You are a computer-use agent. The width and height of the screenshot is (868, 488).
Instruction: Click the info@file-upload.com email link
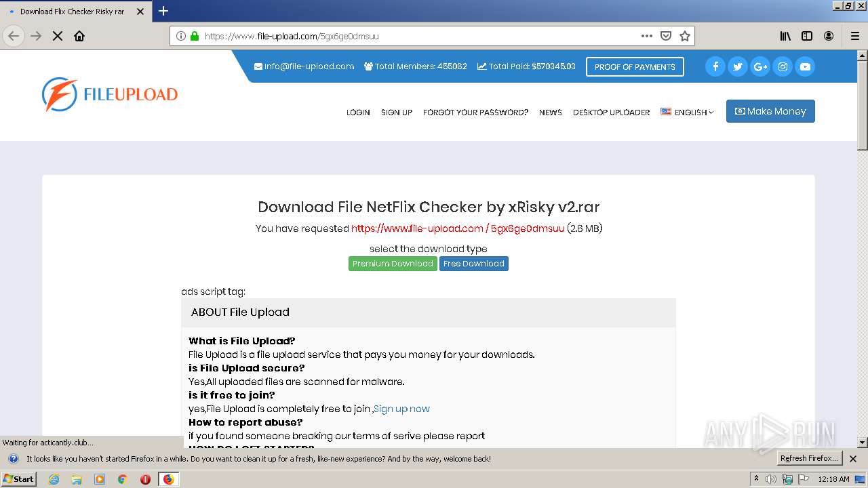pyautogui.click(x=304, y=66)
